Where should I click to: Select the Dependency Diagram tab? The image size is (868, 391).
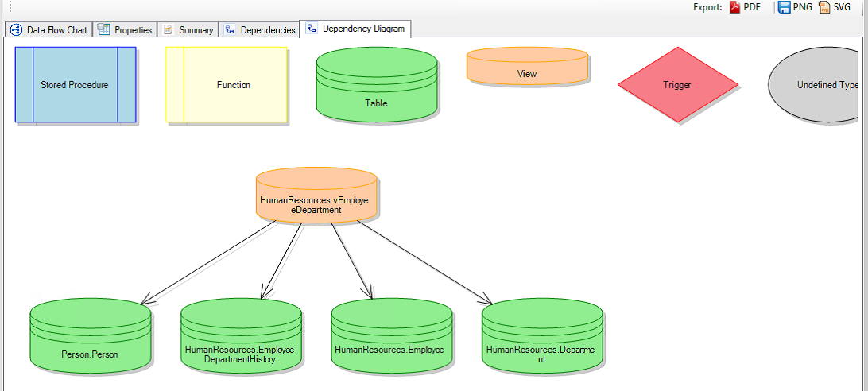(355, 29)
